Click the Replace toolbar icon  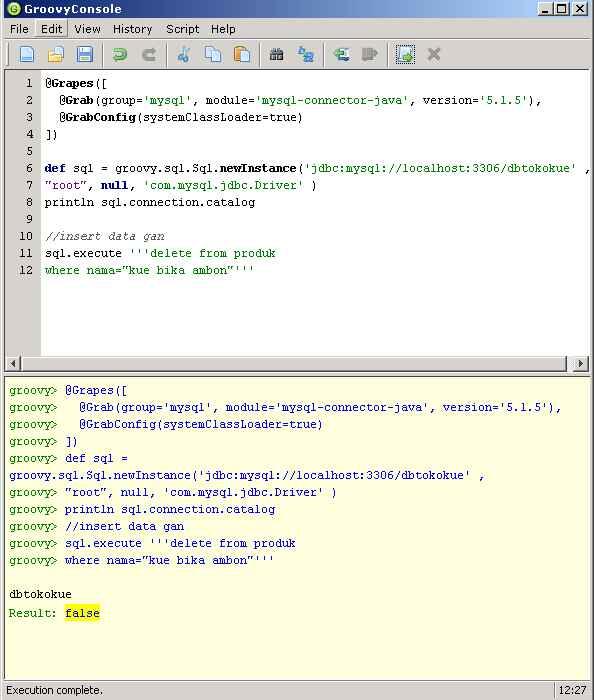pos(306,54)
